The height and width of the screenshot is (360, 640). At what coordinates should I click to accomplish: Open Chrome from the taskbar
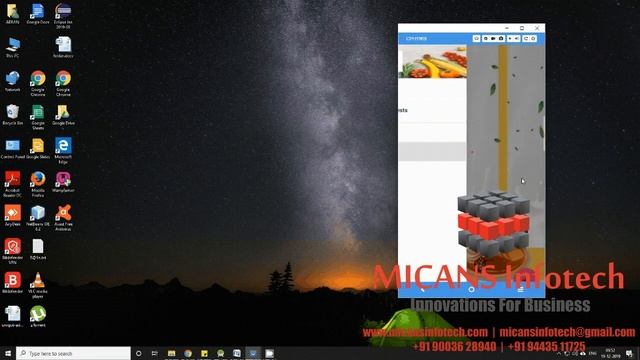point(188,353)
